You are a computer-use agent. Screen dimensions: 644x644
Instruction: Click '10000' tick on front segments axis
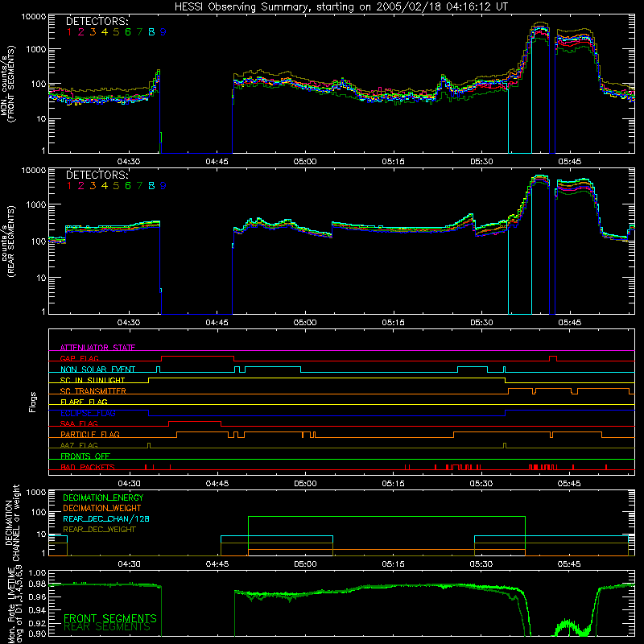click(x=34, y=17)
